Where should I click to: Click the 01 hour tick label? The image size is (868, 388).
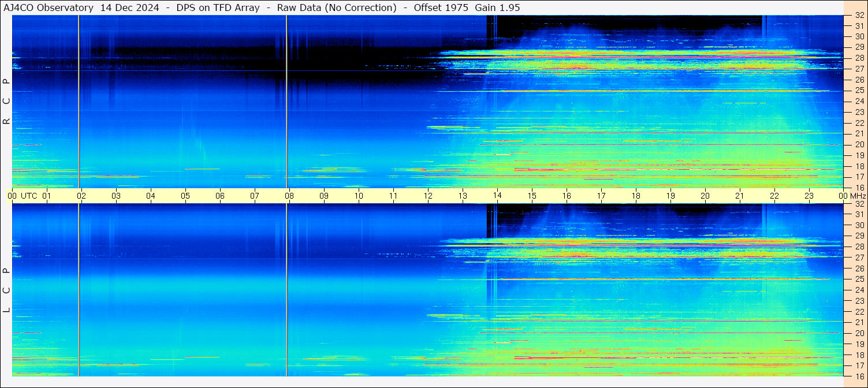(47, 196)
